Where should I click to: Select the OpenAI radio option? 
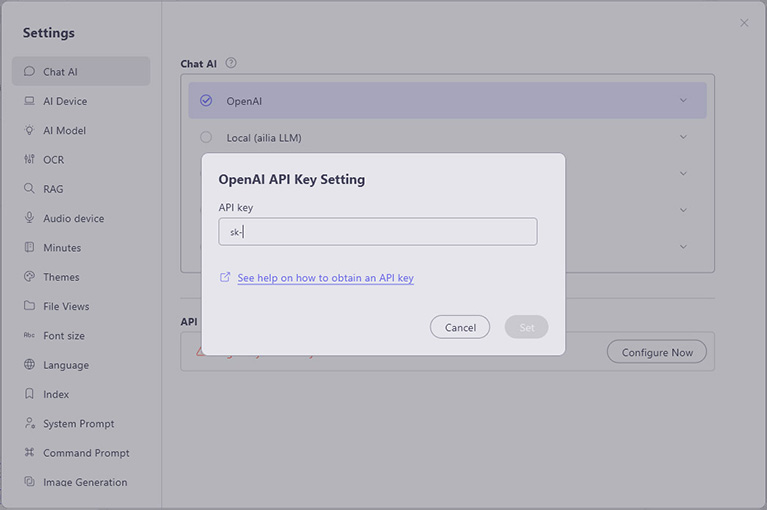tap(206, 101)
